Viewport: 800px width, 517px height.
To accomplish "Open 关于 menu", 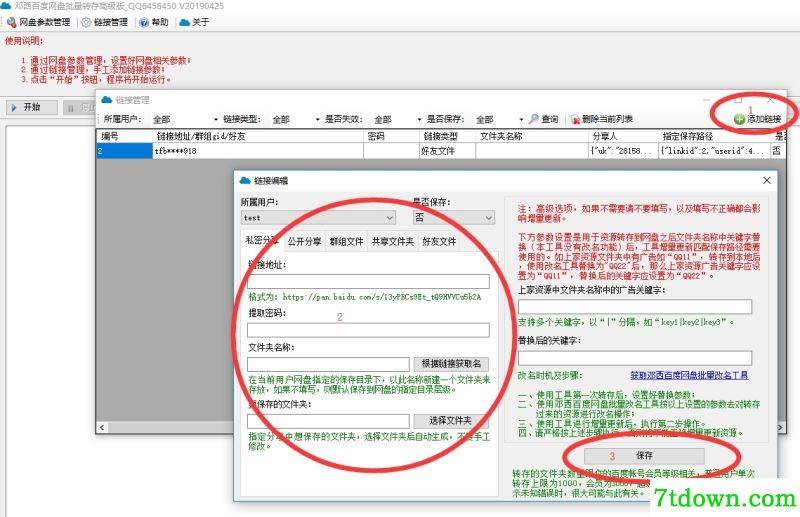I will (x=194, y=22).
